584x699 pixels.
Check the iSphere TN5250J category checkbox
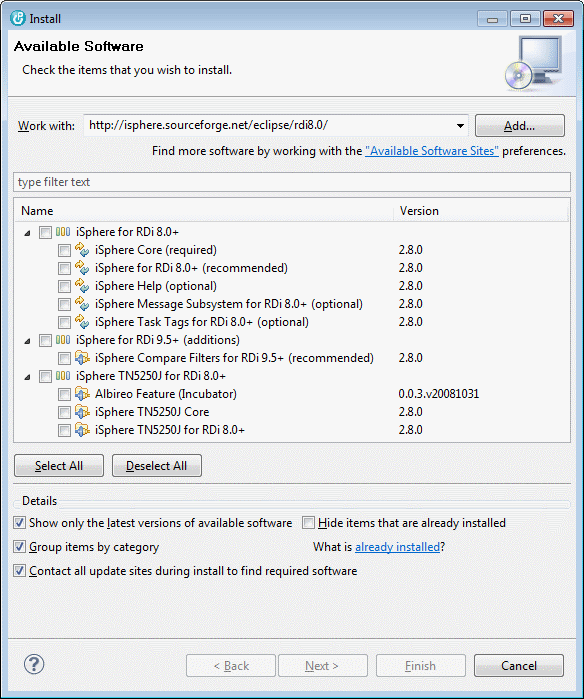(x=45, y=376)
